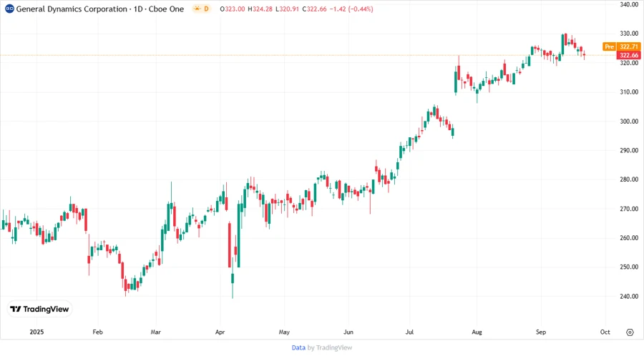Click the open value O323.00
Screen dimensions: 644x356
pos(233,9)
